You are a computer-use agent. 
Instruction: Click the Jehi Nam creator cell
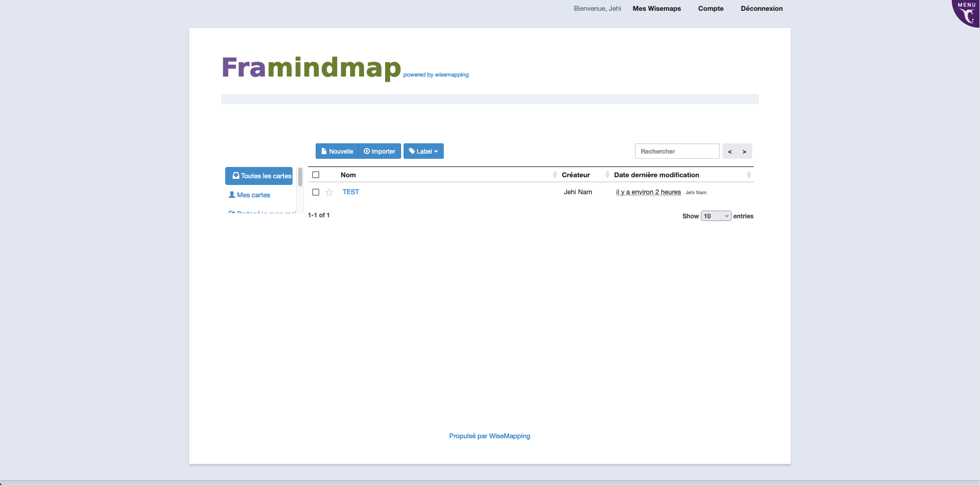click(x=578, y=192)
